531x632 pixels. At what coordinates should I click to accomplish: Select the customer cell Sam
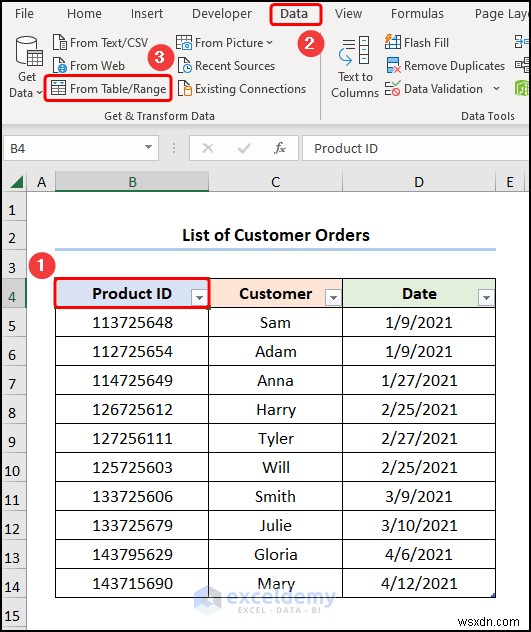tap(276, 322)
